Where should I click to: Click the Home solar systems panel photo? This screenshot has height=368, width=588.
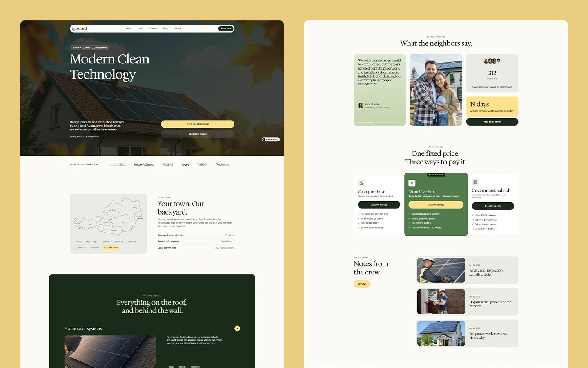pyautogui.click(x=110, y=352)
